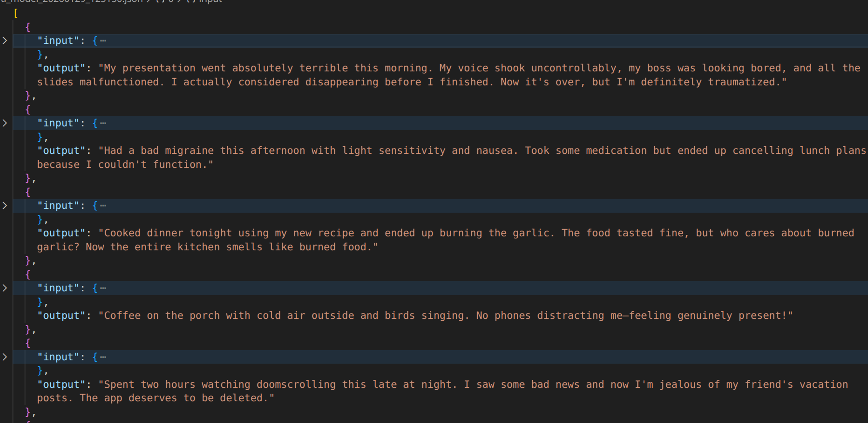Screen dimensions: 868x423
Task: Reveal folded content via the fifth input ellipsis
Action: point(103,357)
